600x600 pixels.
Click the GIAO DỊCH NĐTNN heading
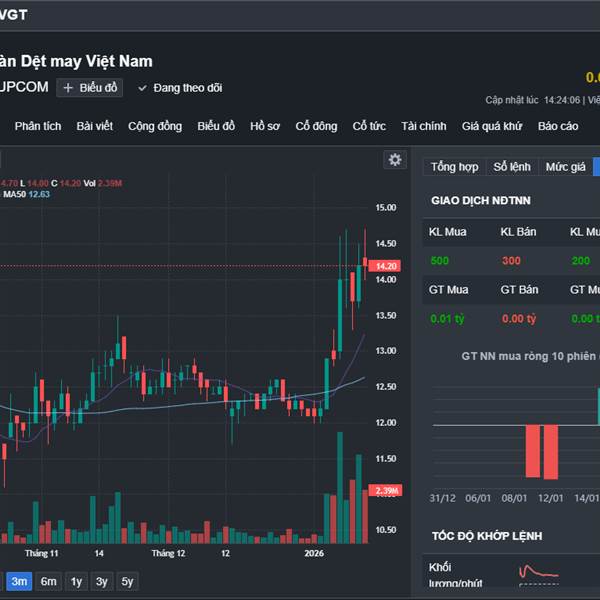click(481, 201)
